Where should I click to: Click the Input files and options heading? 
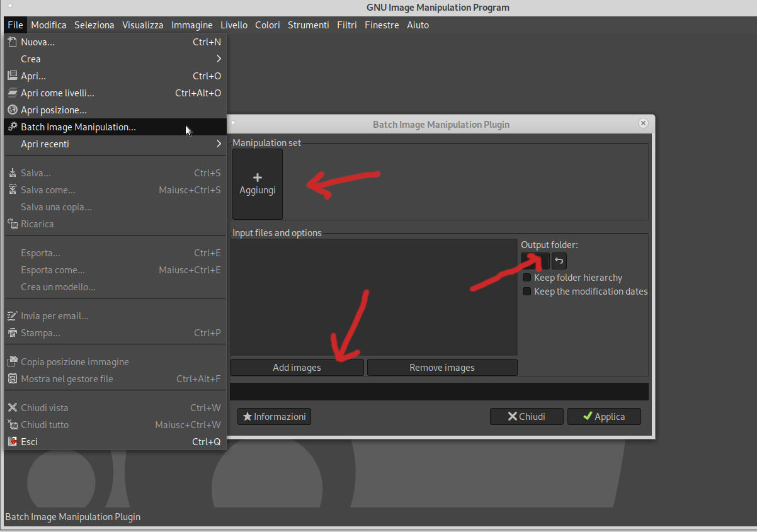point(277,233)
